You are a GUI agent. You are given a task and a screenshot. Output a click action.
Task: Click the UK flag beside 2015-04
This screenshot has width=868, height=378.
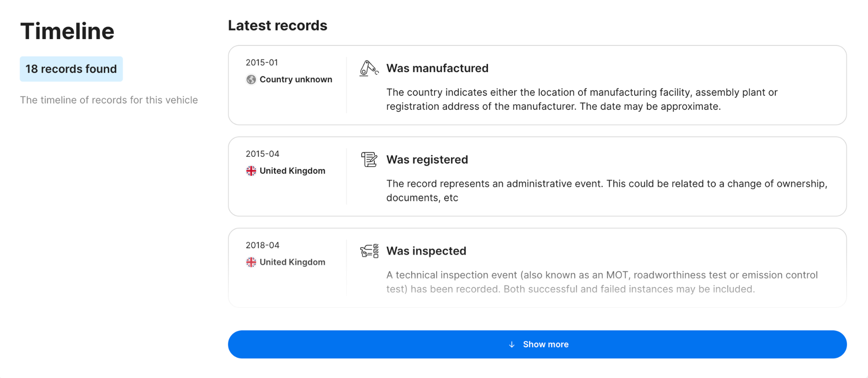click(x=251, y=171)
